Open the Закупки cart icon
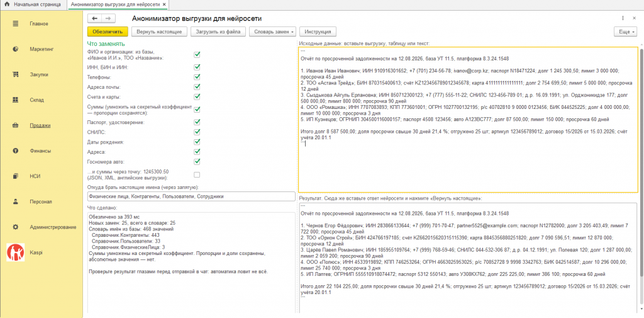 click(16, 74)
